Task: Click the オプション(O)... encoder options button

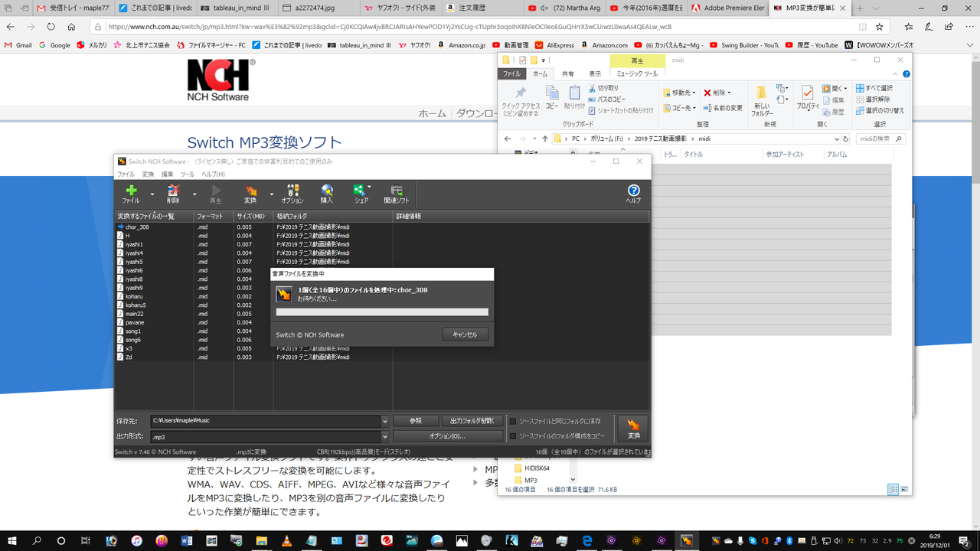Action: [x=448, y=436]
